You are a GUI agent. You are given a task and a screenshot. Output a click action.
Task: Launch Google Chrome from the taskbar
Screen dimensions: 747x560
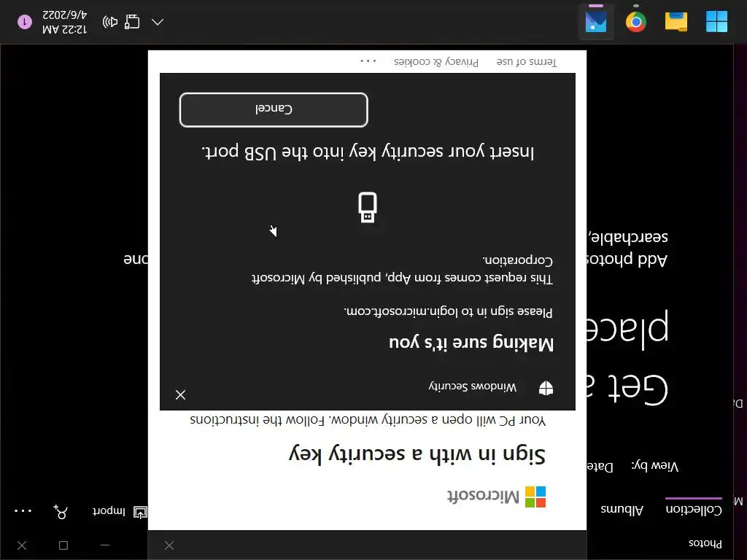636,22
